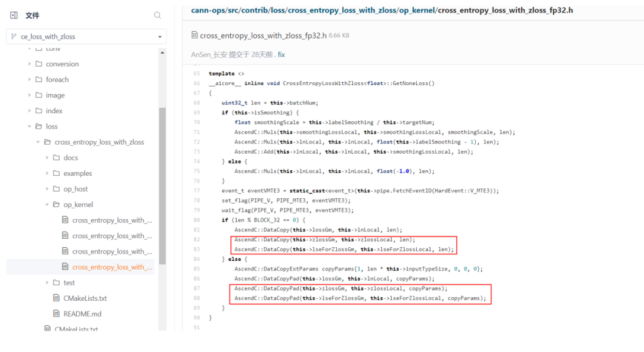Open the CMakeLists.txt file below the test folder
This screenshot has width=644, height=352.
[85, 298]
